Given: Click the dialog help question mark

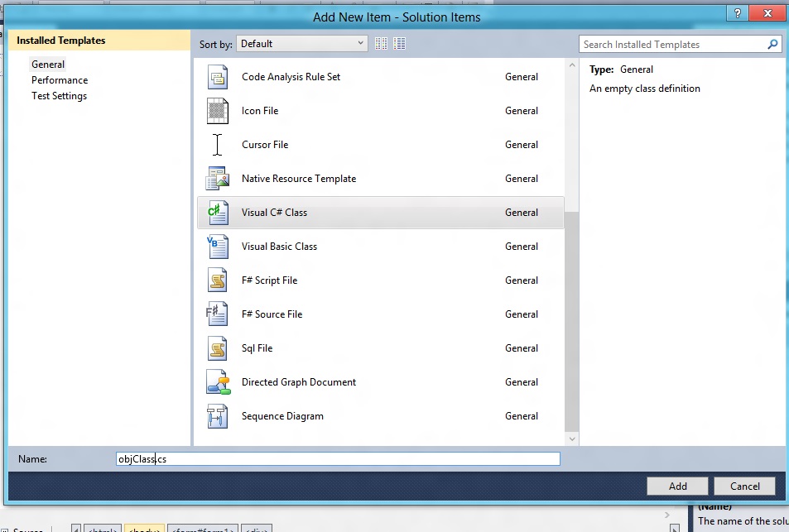Looking at the screenshot, I should pyautogui.click(x=738, y=15).
